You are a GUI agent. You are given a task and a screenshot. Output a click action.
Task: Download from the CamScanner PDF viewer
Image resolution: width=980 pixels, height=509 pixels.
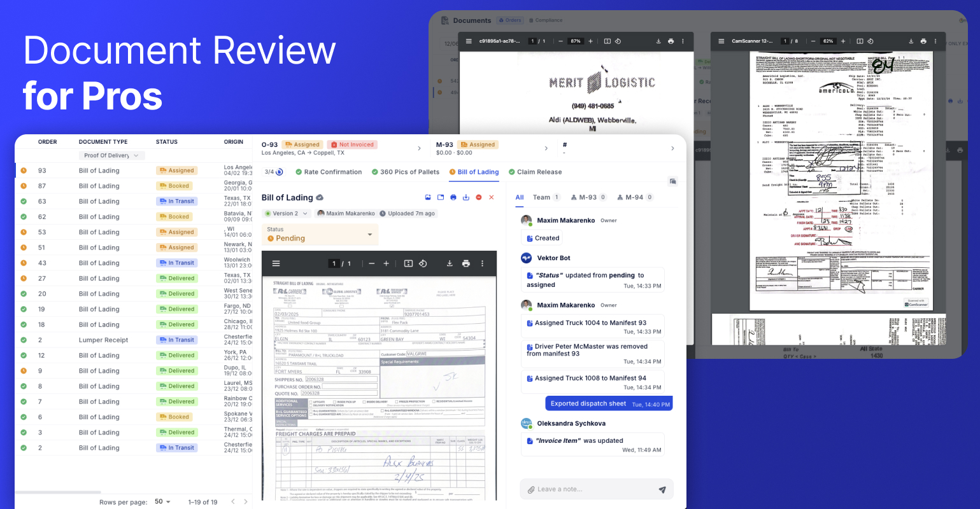pyautogui.click(x=911, y=41)
